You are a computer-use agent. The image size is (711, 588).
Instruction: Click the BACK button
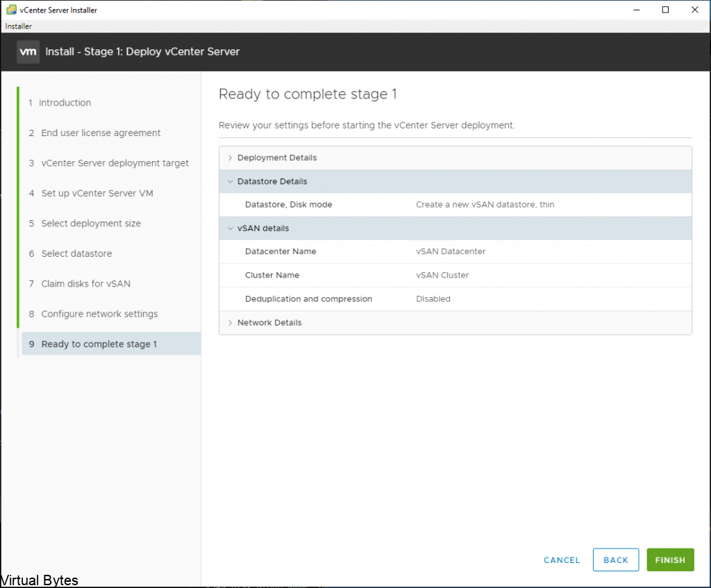pos(616,560)
